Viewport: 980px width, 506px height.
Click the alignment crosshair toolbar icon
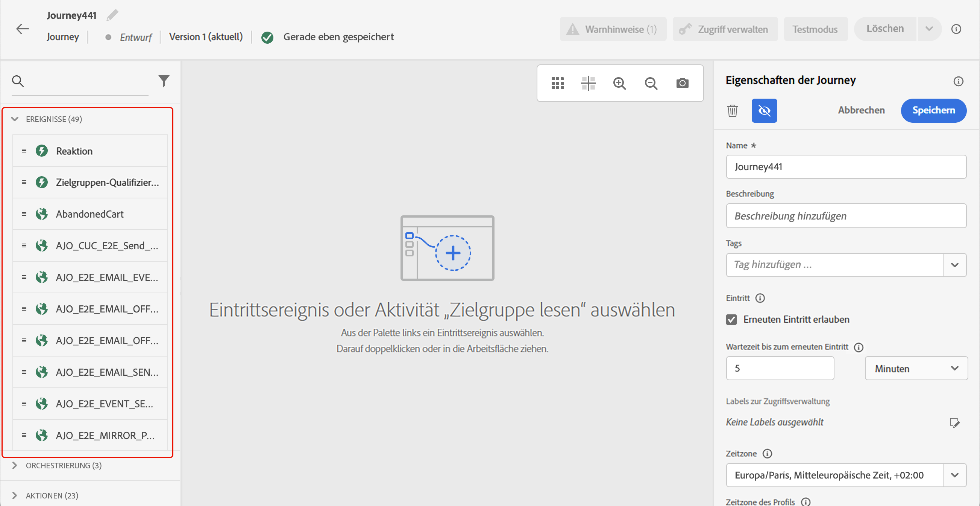point(588,83)
